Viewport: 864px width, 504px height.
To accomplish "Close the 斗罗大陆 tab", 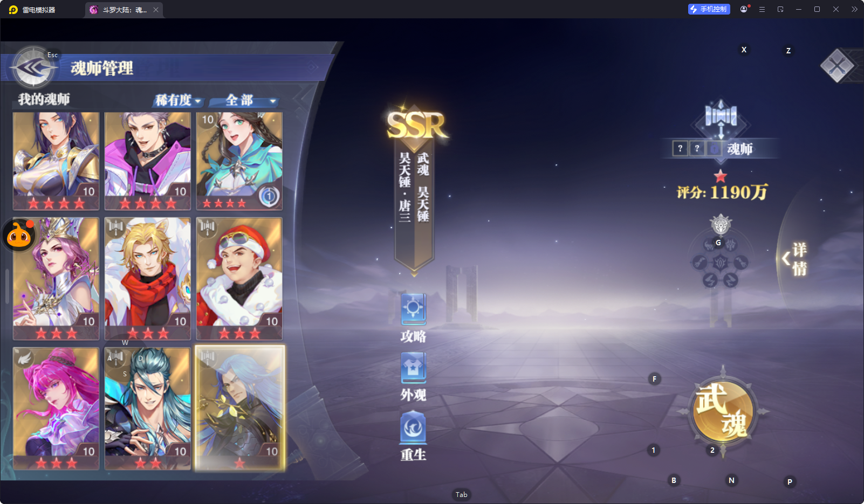I will click(x=156, y=10).
